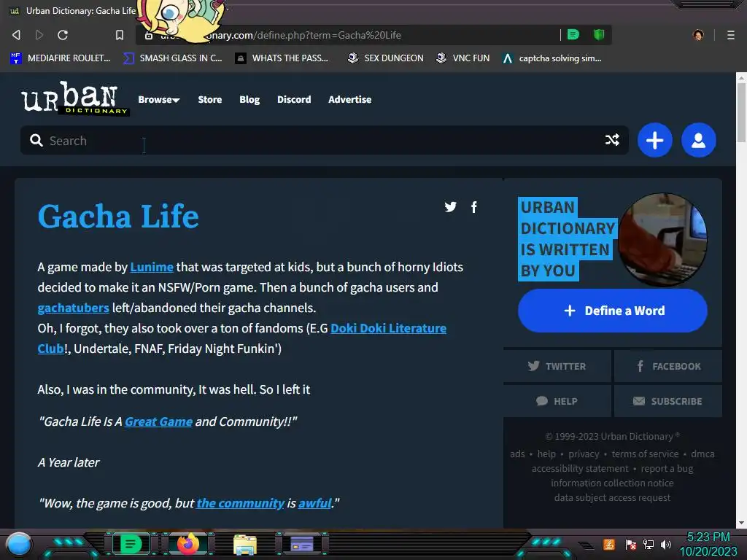Share the definition via Facebook f icon
Screen dimensions: 747x560
(474, 207)
